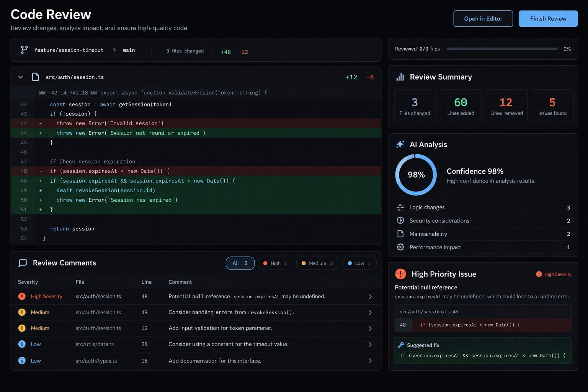
Task: Click the main target branch name
Action: [x=129, y=50]
